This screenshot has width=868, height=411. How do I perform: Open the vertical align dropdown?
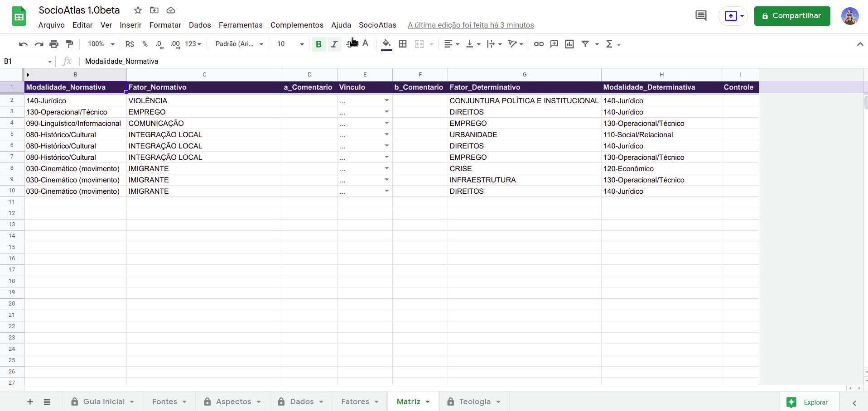(473, 44)
